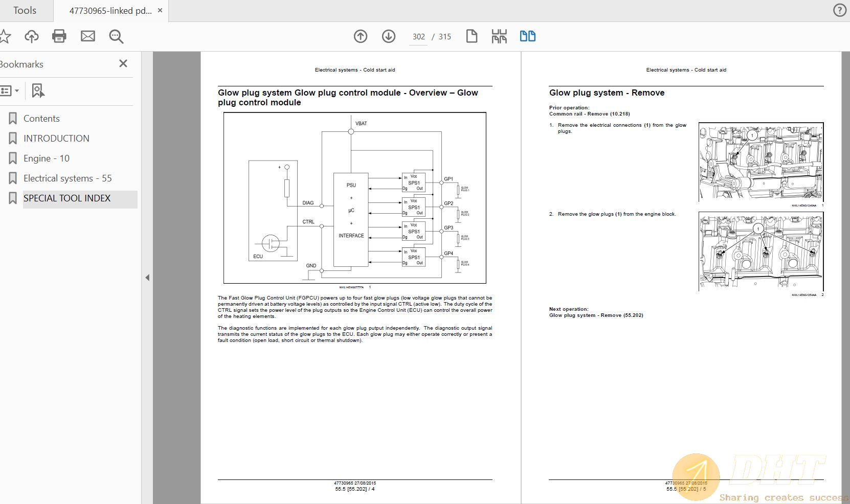Click step 1 Remove the electrical connections text
Image resolution: width=850 pixels, height=504 pixels.
tap(622, 128)
